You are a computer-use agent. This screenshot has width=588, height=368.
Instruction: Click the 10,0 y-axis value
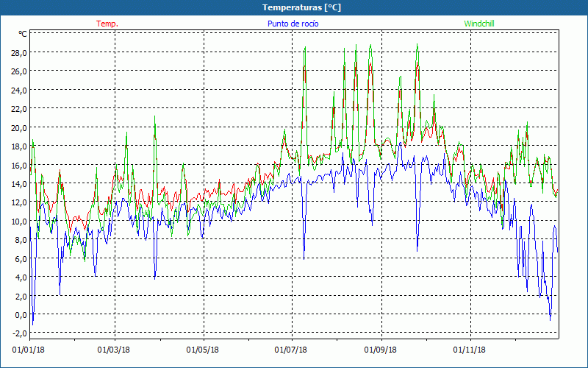tap(19, 222)
